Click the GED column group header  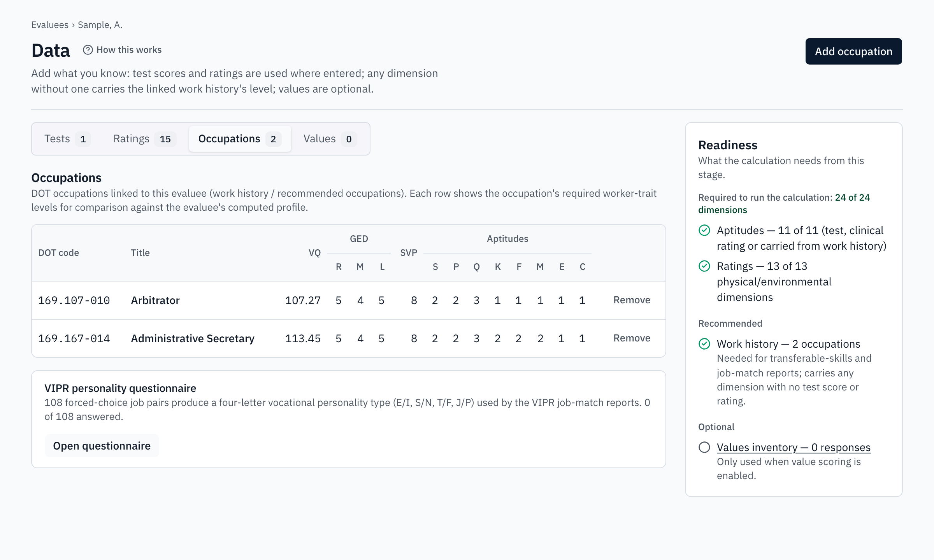(x=359, y=239)
